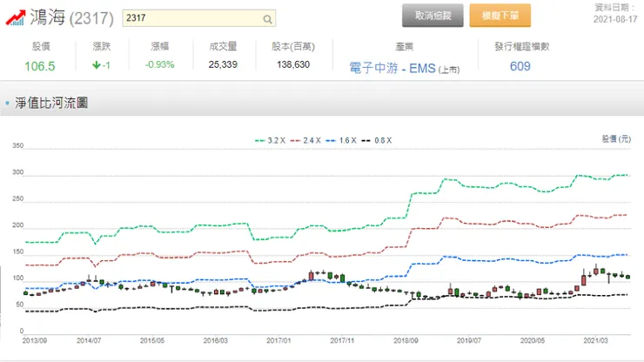This screenshot has width=644, height=362.
Task: Select the 淨值比河流圖 section heading
Action: pyautogui.click(x=51, y=104)
